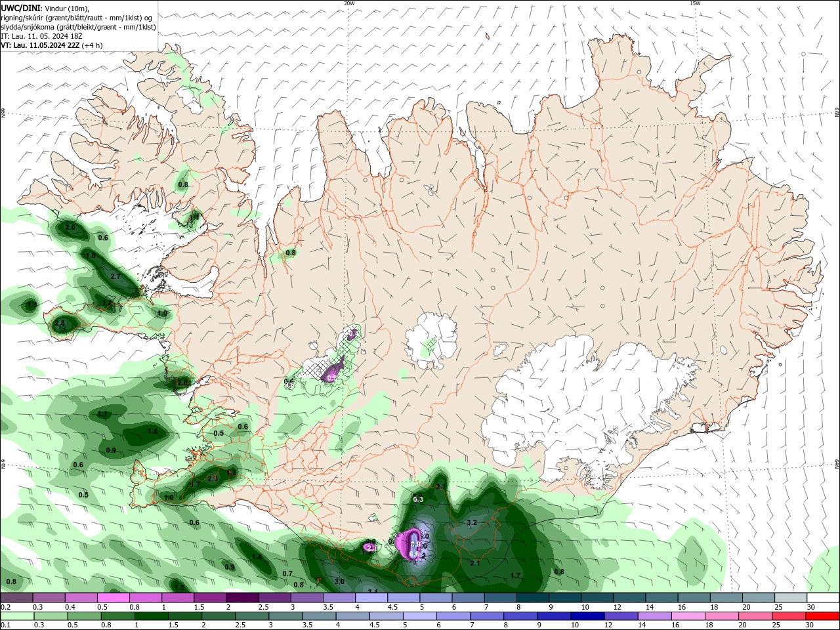The image size is (840, 630).
Task: Select the upper legend swatch labeled 3
Action: 306,598
